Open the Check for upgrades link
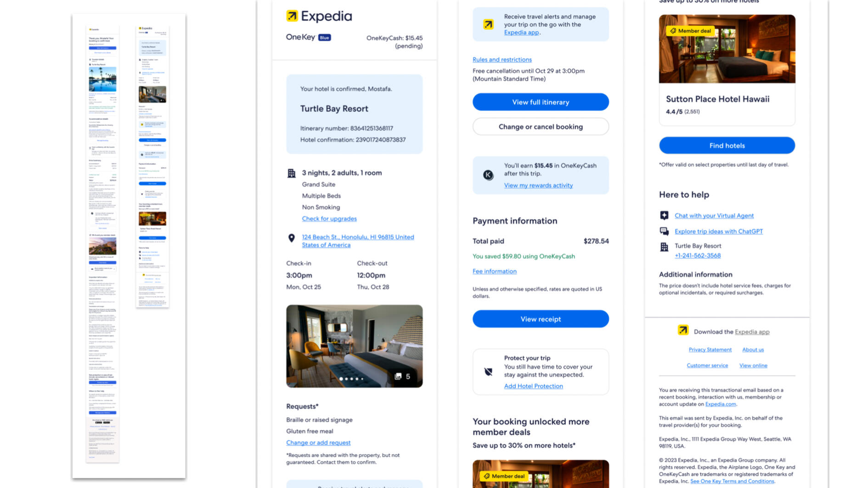The image size is (868, 488). coord(329,219)
